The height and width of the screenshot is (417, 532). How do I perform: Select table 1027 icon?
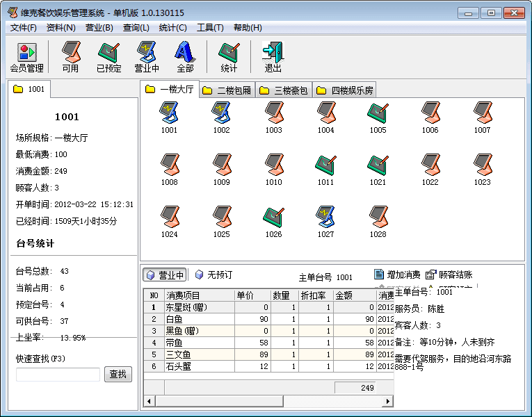click(325, 221)
